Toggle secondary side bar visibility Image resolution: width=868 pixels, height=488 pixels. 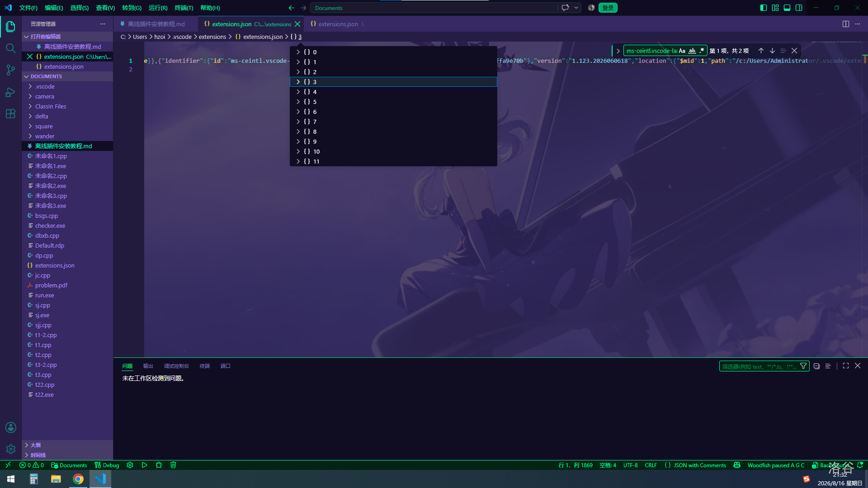pos(799,8)
